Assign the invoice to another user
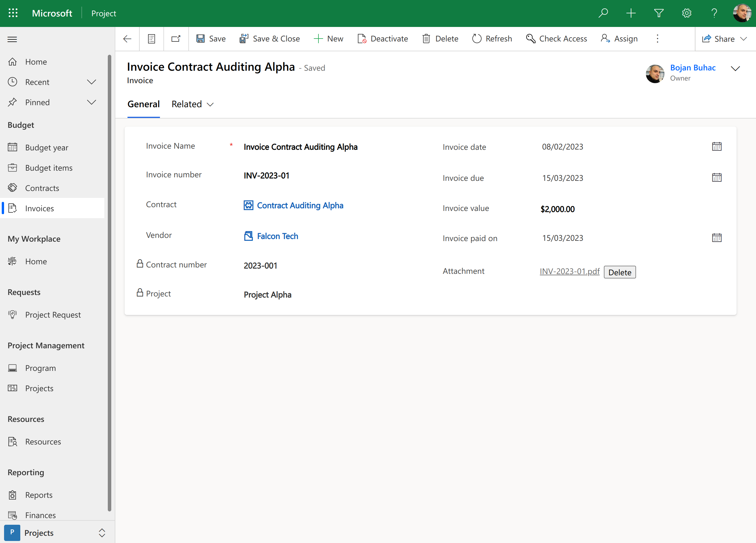 (x=619, y=39)
